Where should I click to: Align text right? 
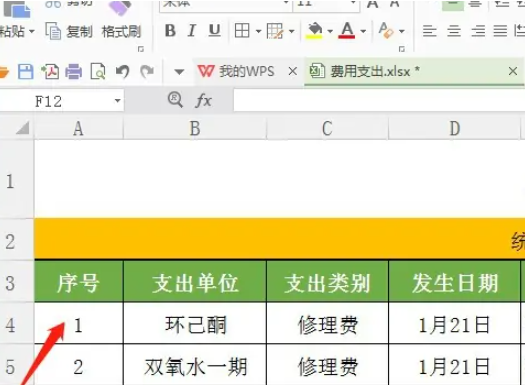pyautogui.click(x=478, y=31)
